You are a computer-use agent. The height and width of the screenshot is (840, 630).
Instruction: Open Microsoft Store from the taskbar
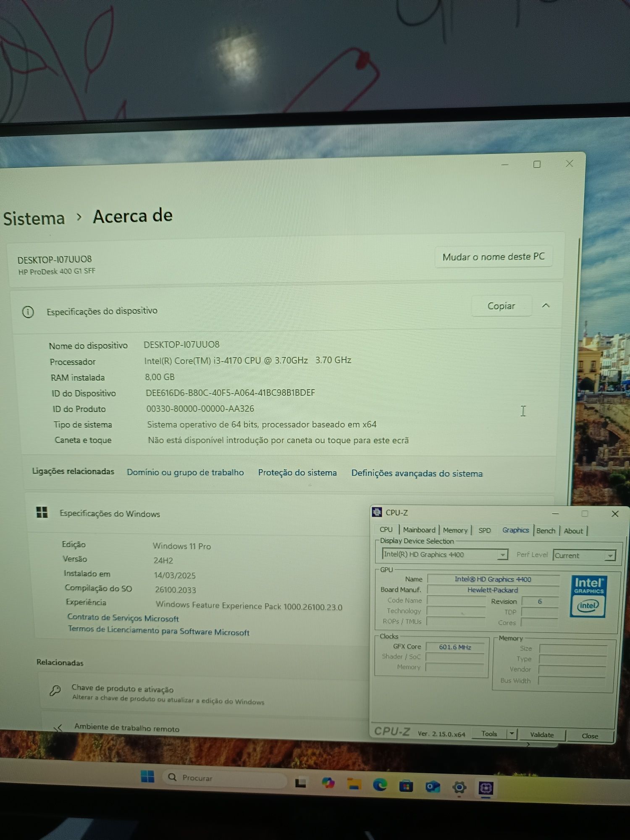(x=406, y=785)
